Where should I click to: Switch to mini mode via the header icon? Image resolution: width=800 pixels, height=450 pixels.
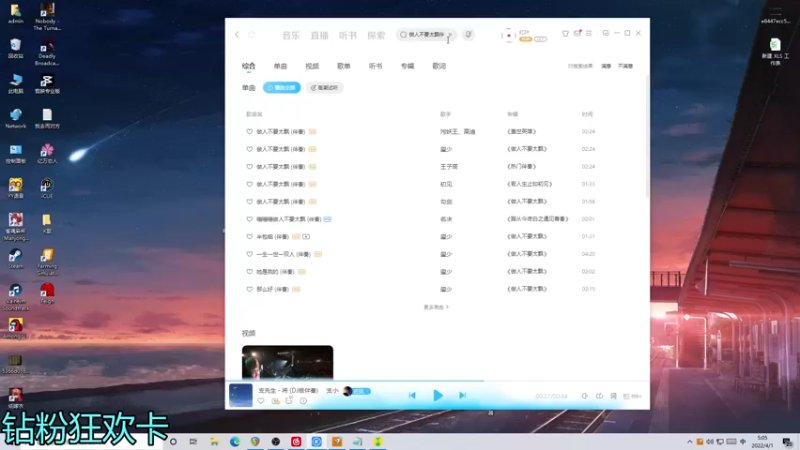click(x=606, y=33)
